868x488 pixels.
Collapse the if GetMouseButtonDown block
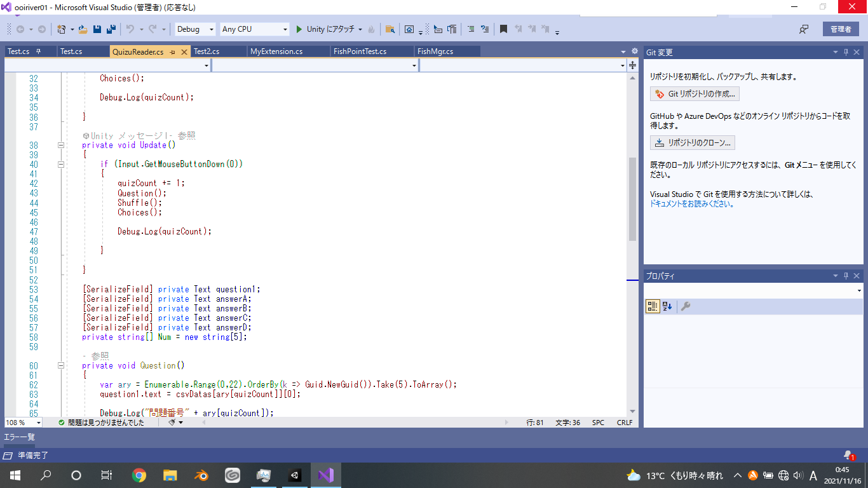coord(61,164)
